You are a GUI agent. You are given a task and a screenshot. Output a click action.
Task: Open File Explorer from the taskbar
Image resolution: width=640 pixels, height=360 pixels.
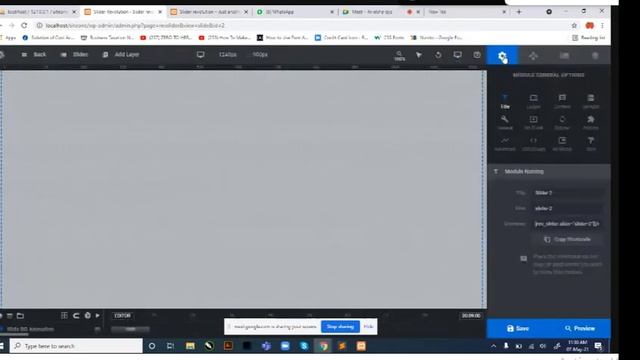pyautogui.click(x=190, y=346)
